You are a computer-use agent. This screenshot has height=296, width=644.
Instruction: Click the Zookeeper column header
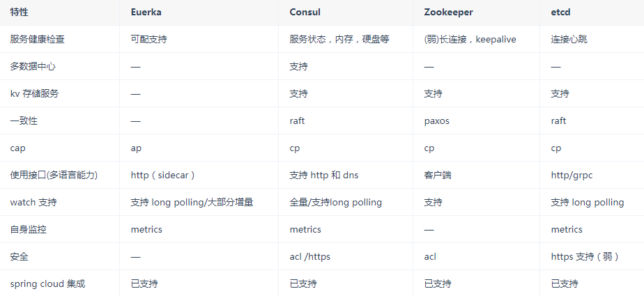click(448, 13)
